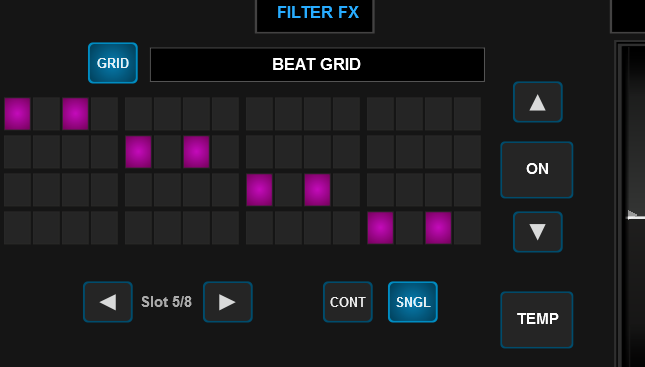Enable CONT mode
The image size is (645, 367).
(348, 302)
